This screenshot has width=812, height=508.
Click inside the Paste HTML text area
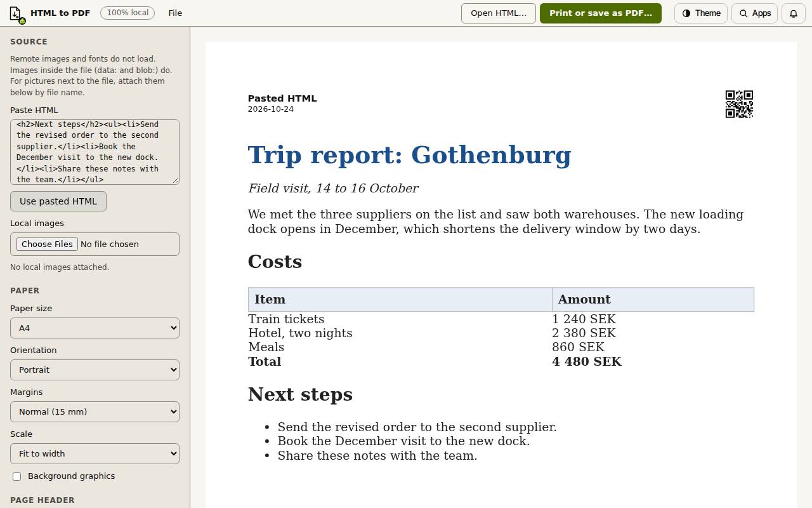coord(95,152)
